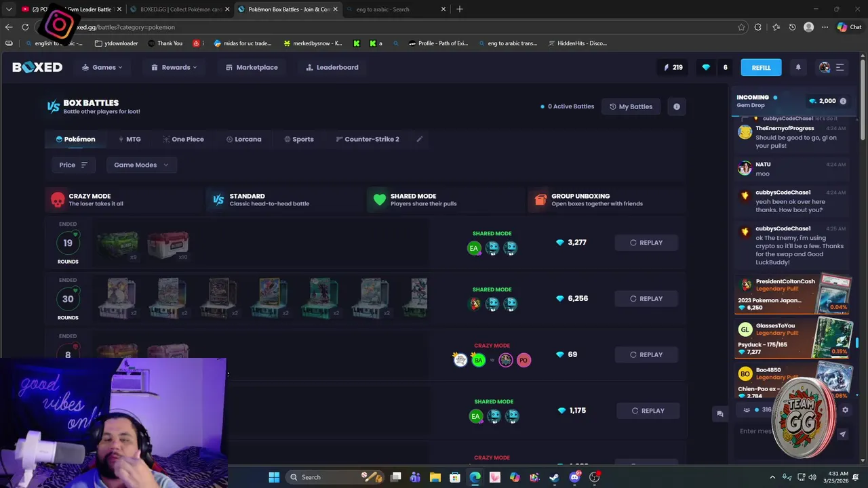Open browser extensions icon
The height and width of the screenshot is (488, 868).
pyautogui.click(x=758, y=27)
